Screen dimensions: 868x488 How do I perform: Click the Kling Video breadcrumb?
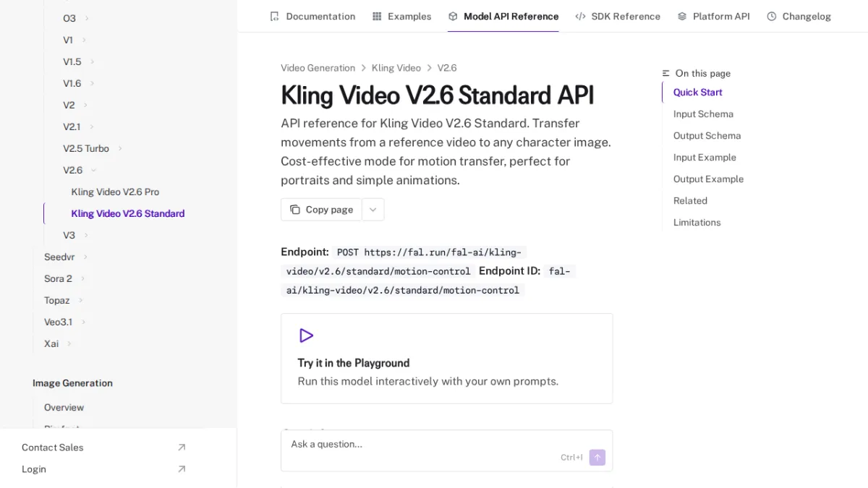(x=396, y=68)
